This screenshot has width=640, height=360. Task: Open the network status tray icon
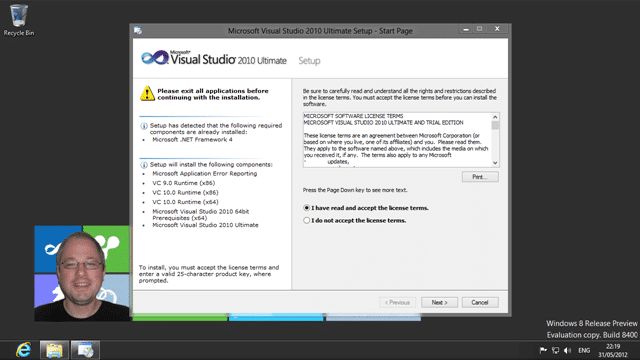click(556, 350)
